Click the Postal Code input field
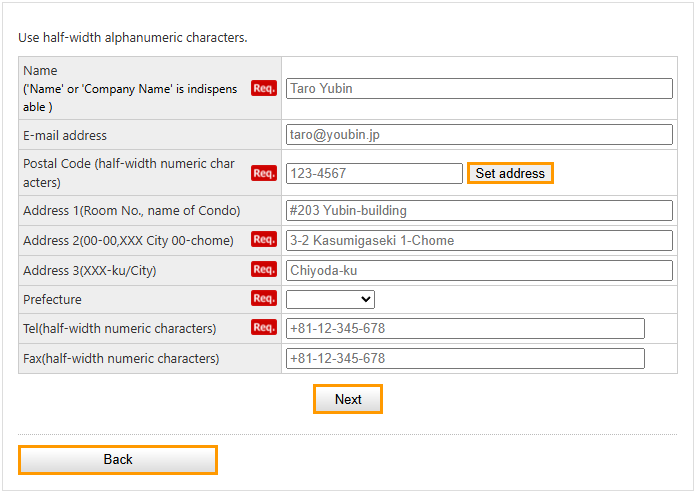The height and width of the screenshot is (492, 695). [x=374, y=173]
